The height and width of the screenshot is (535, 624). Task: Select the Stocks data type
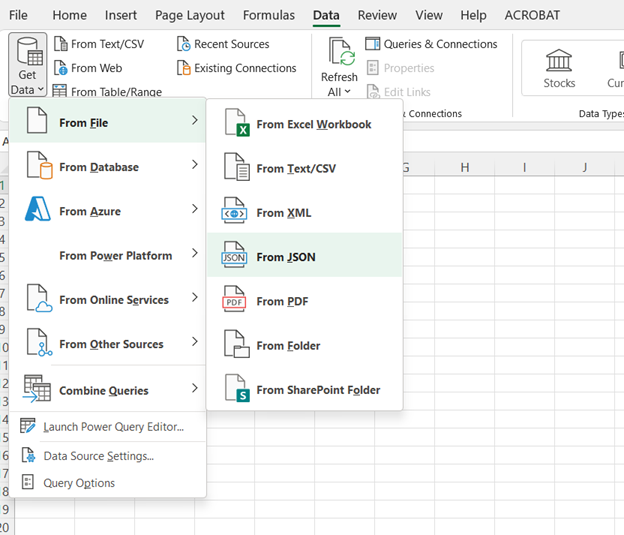click(559, 68)
